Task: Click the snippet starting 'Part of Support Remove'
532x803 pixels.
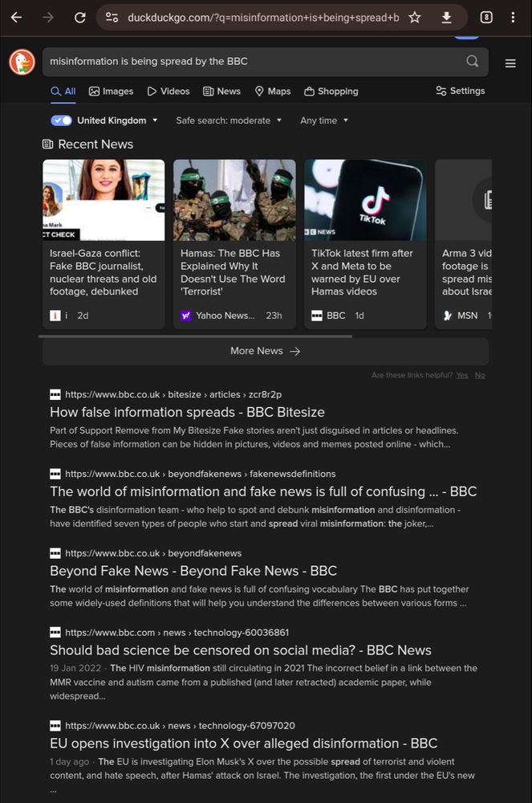Action: pos(254,438)
